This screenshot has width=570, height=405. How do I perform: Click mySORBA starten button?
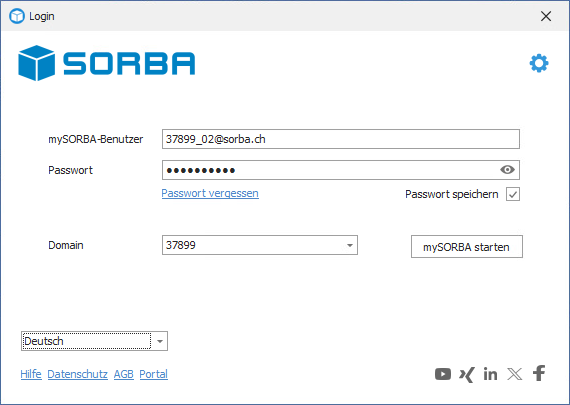click(467, 247)
